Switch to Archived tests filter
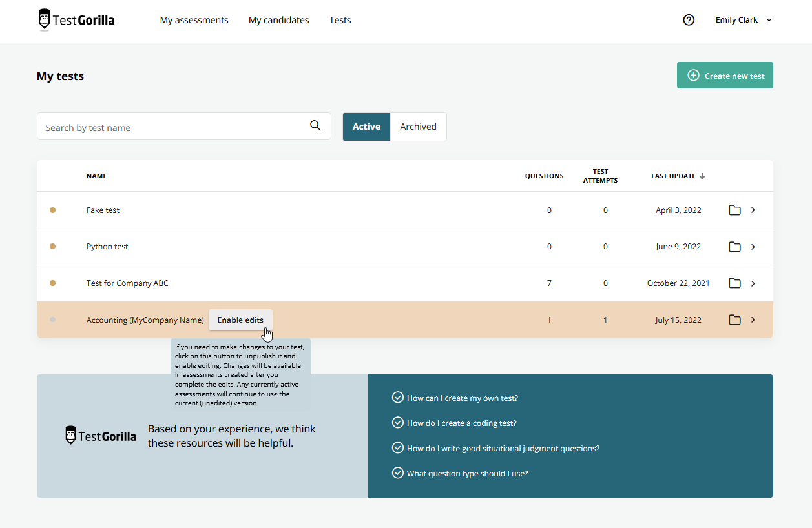812x528 pixels. (x=418, y=127)
